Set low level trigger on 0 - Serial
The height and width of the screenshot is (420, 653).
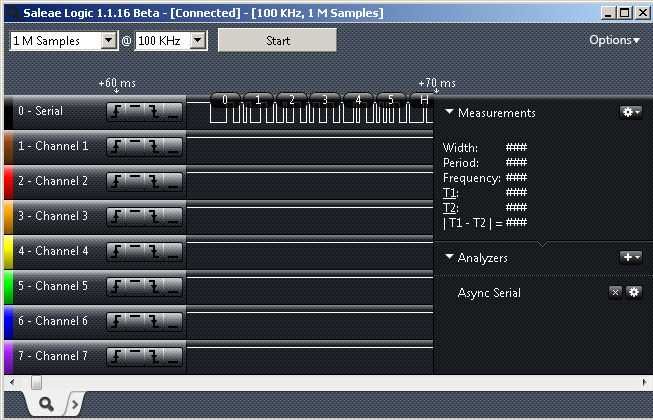pyautogui.click(x=173, y=112)
